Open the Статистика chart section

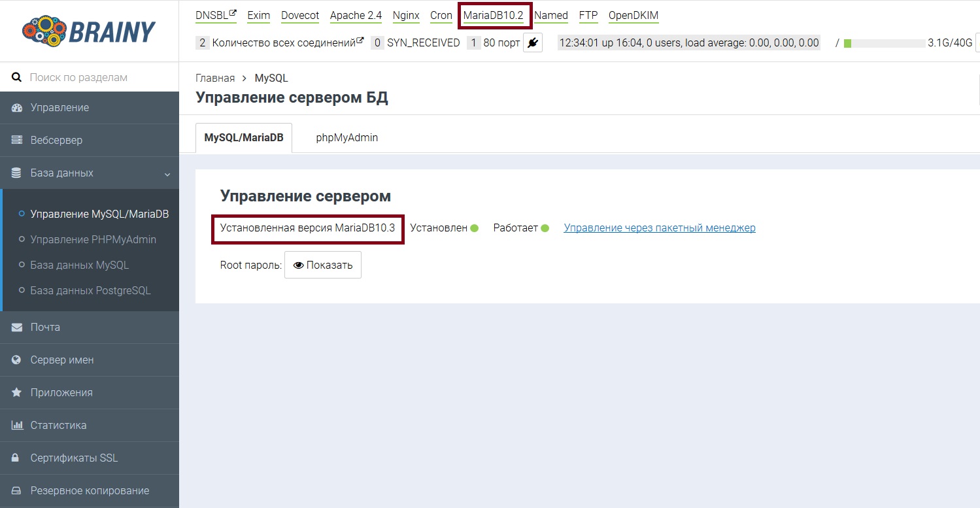[58, 426]
